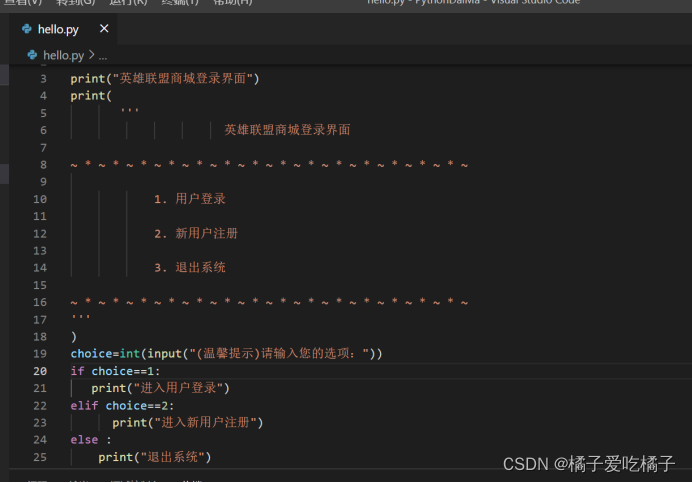Click line number 10 in the gutter
This screenshot has height=483, width=692.
(40, 199)
